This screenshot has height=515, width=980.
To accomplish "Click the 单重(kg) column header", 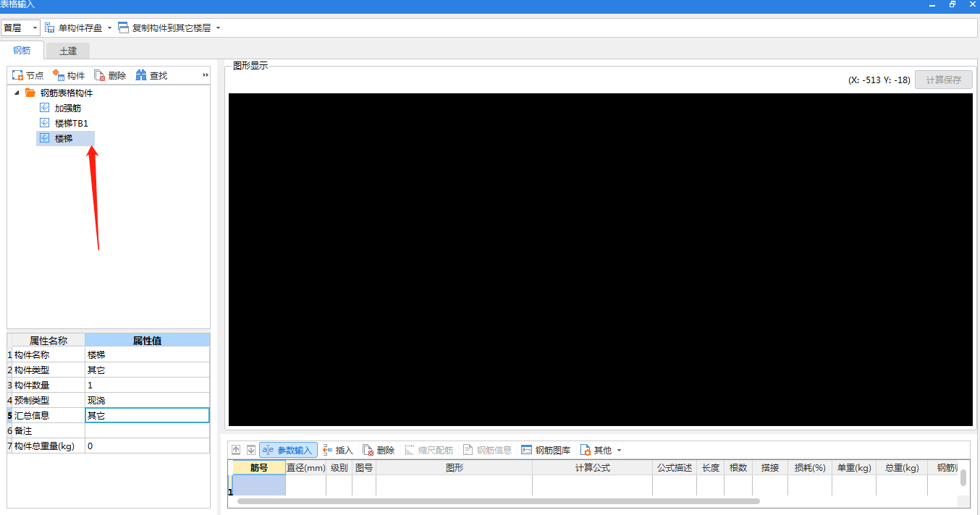I will pos(854,468).
